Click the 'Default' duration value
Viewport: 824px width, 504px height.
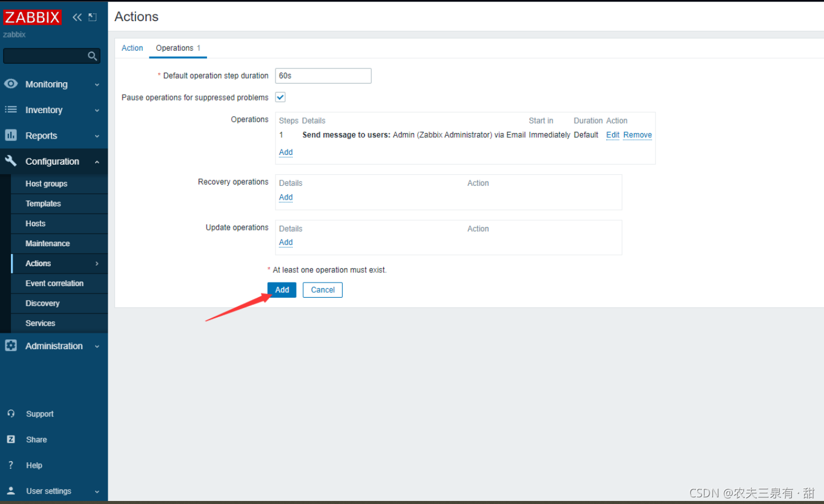pos(586,135)
